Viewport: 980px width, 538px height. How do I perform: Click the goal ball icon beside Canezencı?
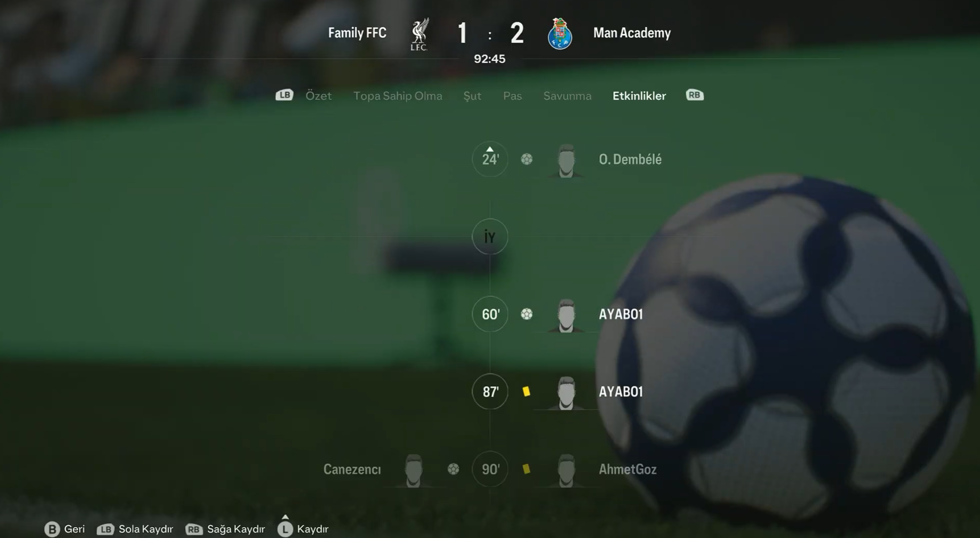pyautogui.click(x=453, y=469)
